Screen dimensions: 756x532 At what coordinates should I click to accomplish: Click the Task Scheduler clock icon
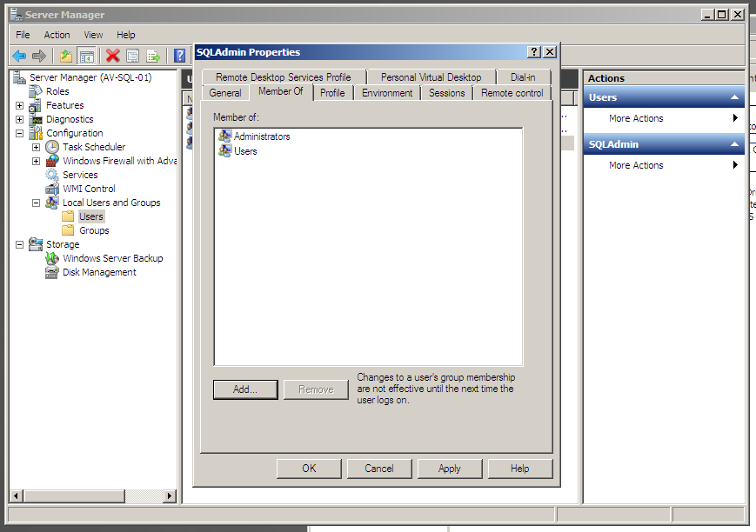pos(52,147)
